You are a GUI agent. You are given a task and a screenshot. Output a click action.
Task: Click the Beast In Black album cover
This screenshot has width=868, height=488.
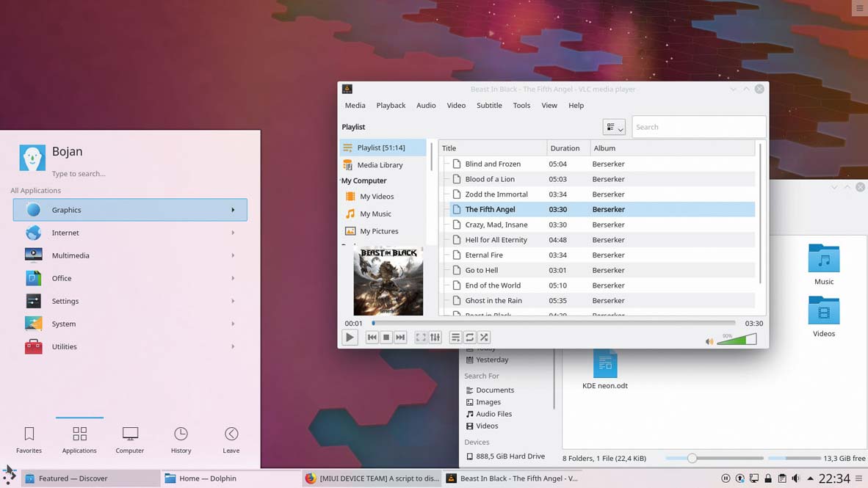point(388,281)
